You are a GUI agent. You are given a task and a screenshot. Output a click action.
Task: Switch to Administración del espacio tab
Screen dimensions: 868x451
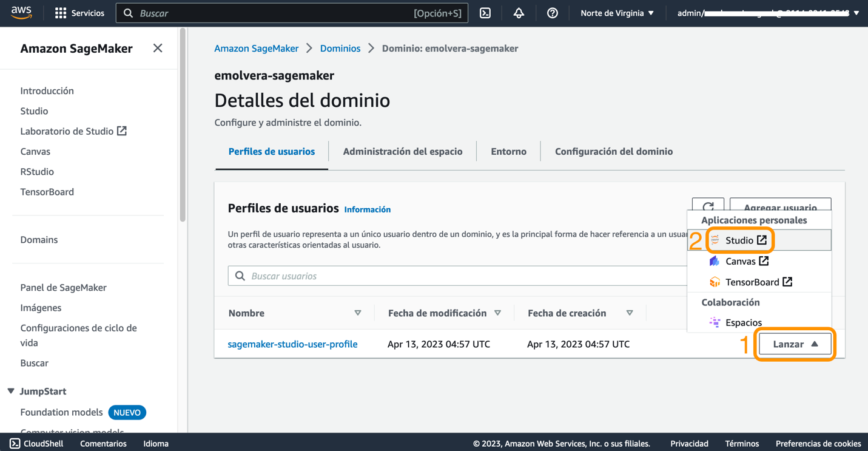[x=403, y=152]
